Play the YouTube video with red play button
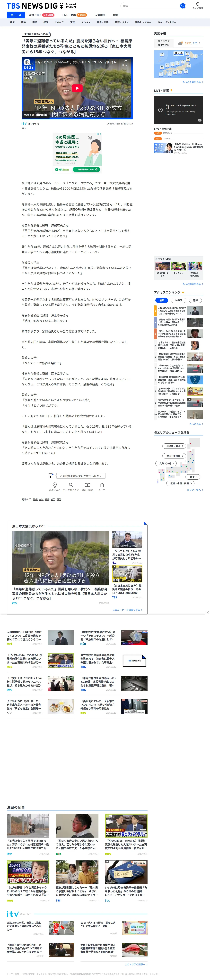The image size is (210, 980). (x=77, y=88)
